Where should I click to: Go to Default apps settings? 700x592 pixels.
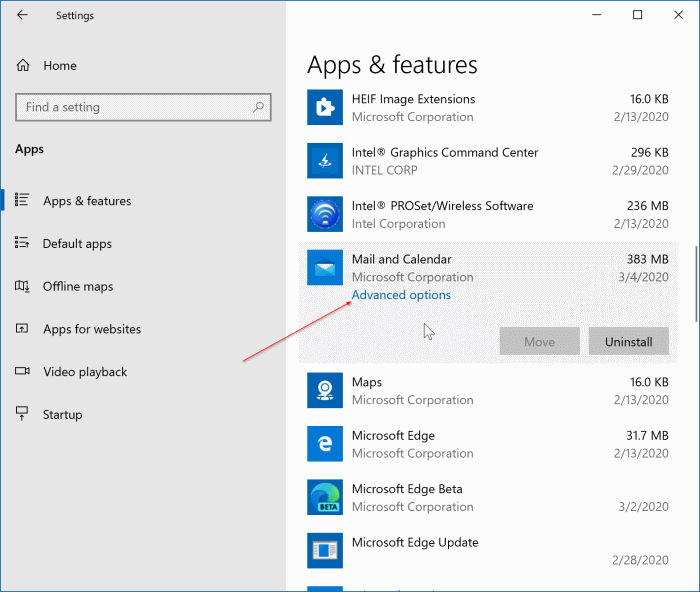click(77, 244)
